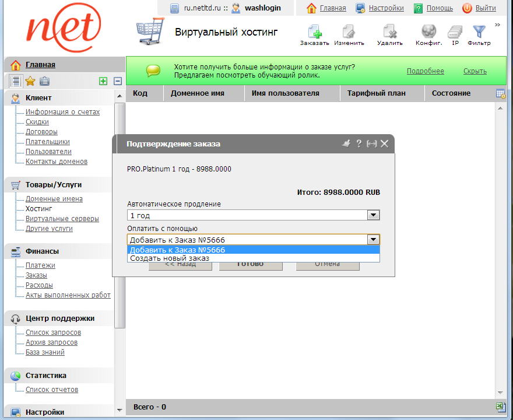The width and height of the screenshot is (513, 420).
Task: Choose 'Создать новый заказ' from the list
Action: 169,258
